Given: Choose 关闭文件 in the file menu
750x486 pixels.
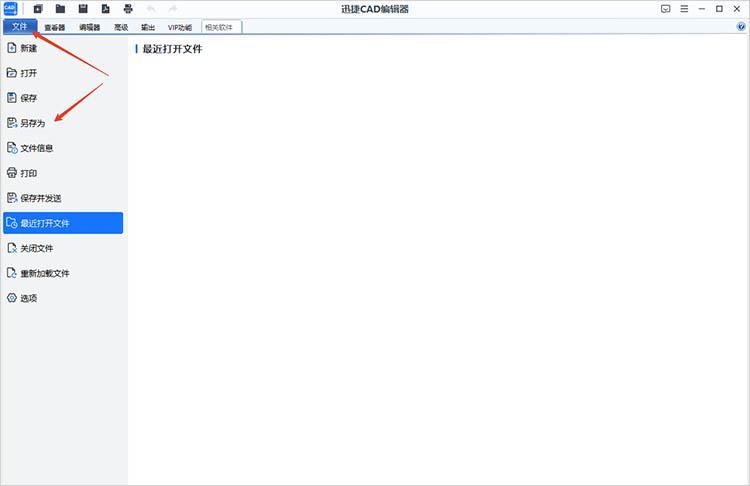Looking at the screenshot, I should point(63,248).
